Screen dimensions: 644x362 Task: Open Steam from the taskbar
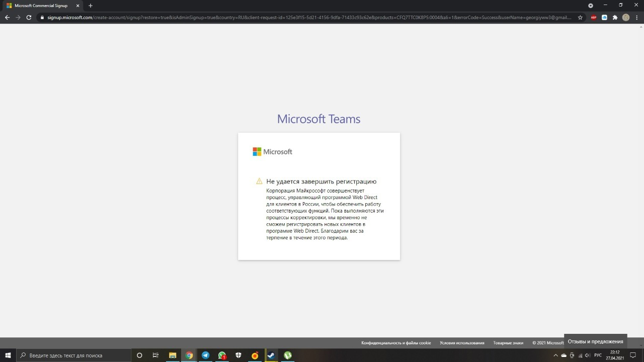(271, 355)
